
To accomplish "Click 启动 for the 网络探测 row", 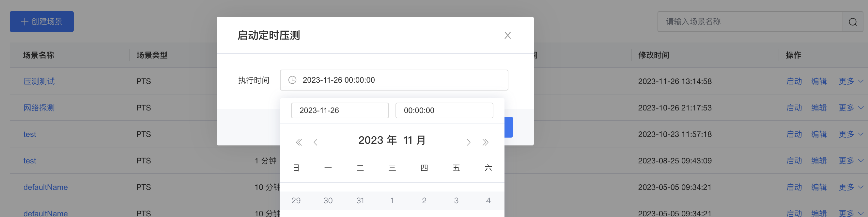I will (794, 108).
